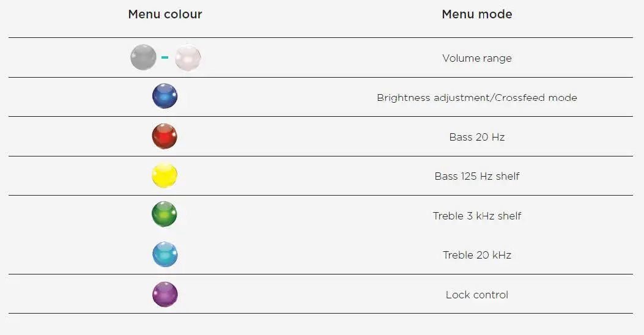
Task: Click the white Volume range ball
Action: pyautogui.click(x=187, y=58)
